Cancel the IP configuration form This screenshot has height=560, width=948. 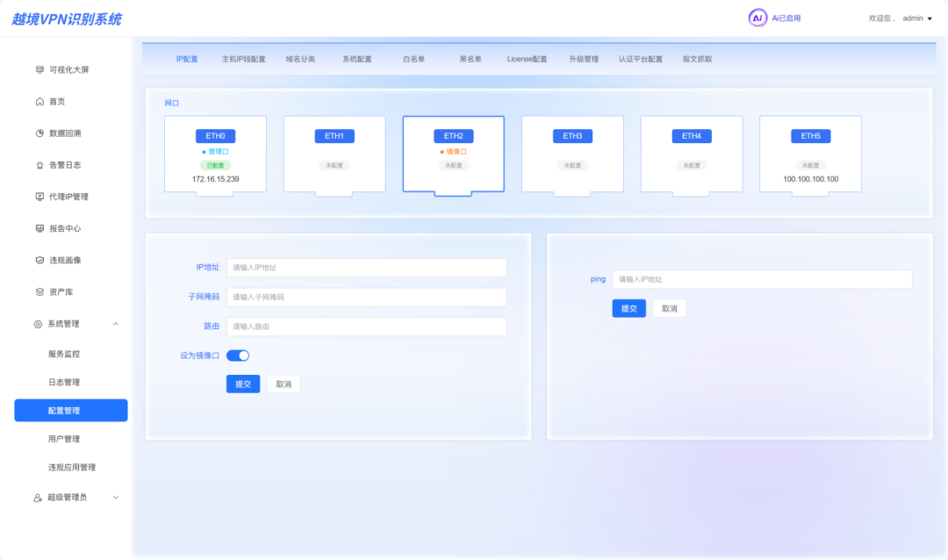tap(284, 384)
